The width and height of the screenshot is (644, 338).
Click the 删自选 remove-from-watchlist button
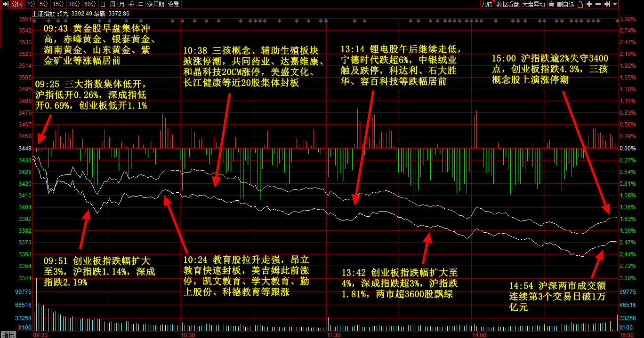coord(565,4)
